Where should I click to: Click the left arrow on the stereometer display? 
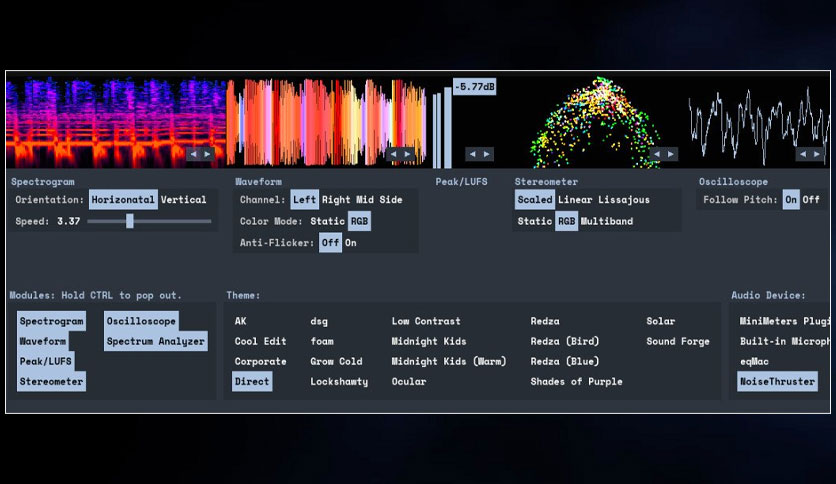tap(657, 154)
